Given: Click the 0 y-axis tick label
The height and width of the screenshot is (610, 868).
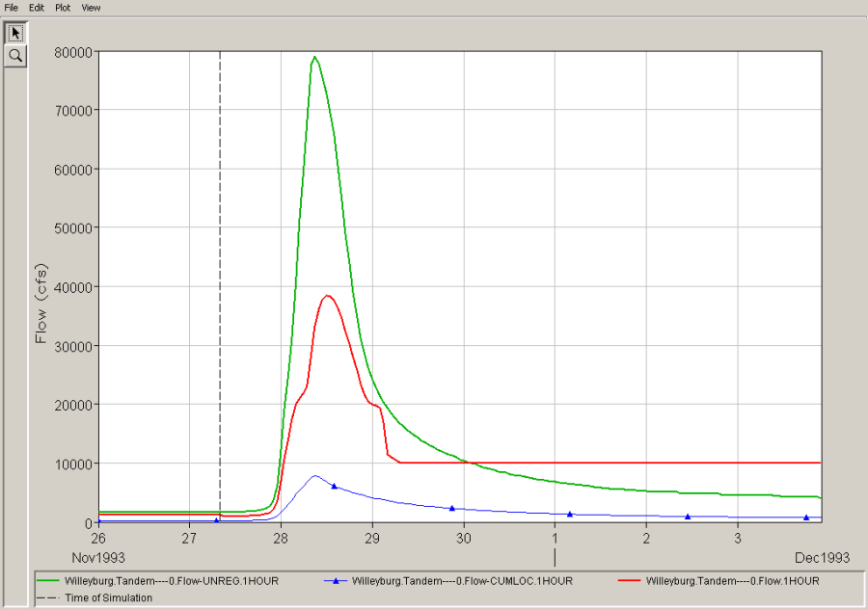Looking at the screenshot, I should point(89,523).
